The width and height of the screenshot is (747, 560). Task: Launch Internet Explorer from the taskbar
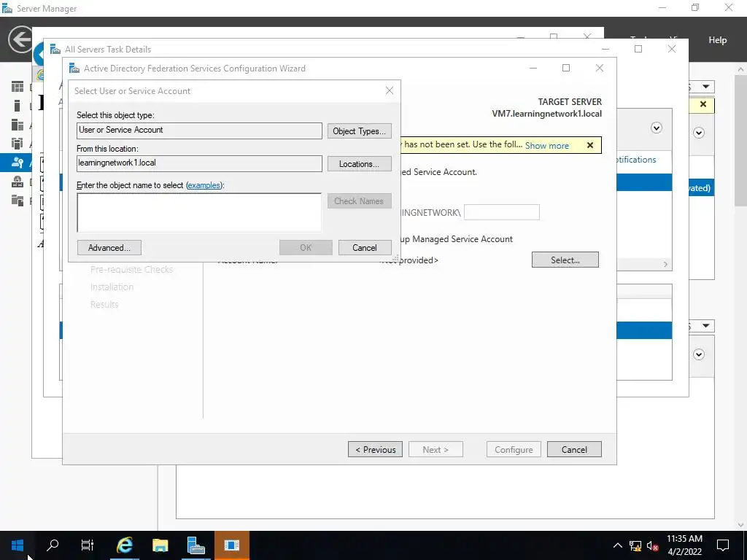click(x=124, y=545)
